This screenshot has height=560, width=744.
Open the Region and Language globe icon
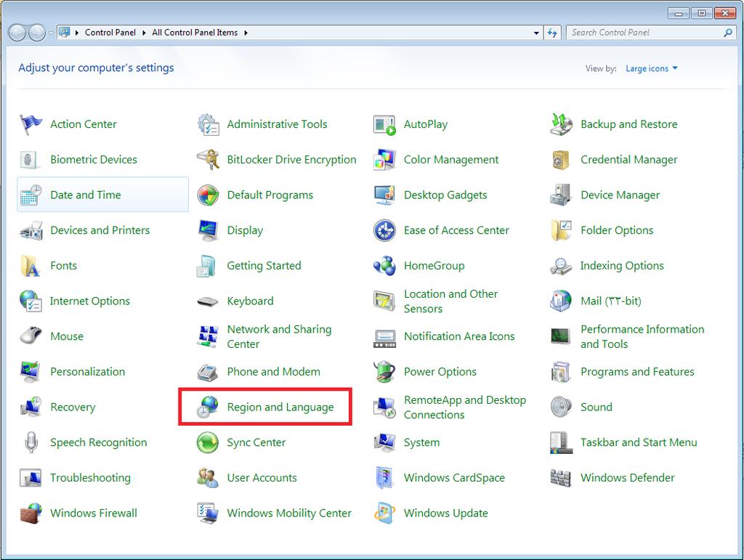(x=208, y=407)
